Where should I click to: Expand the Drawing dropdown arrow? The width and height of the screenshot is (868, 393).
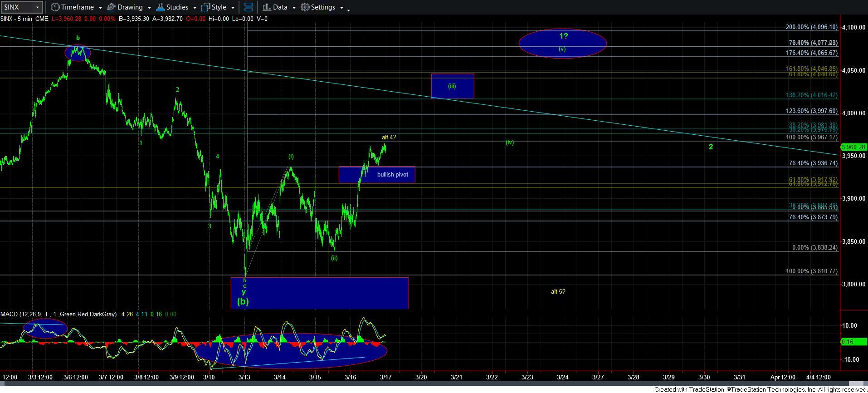pos(149,8)
